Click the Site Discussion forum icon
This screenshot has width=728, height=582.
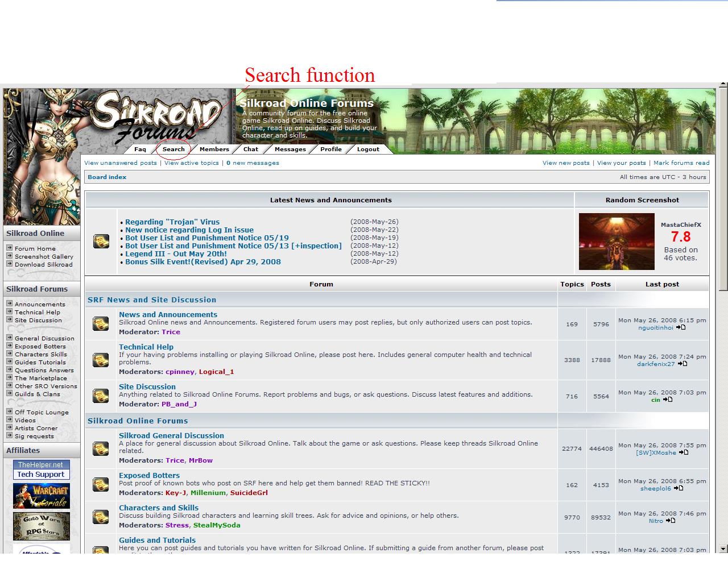[x=100, y=396]
